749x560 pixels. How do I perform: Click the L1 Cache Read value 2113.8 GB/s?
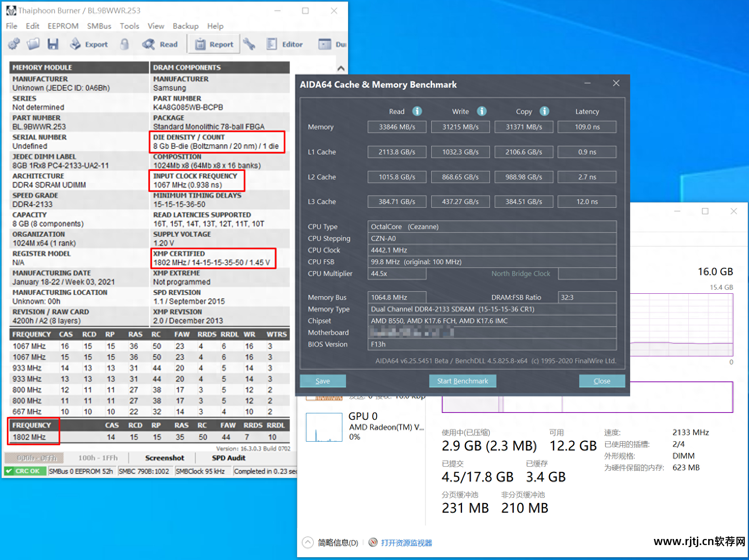[x=397, y=152]
